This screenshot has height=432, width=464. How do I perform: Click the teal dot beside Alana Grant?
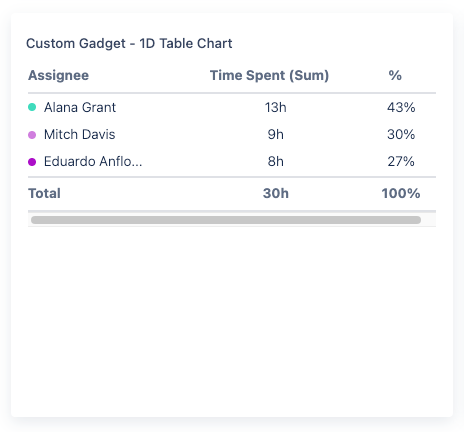tap(32, 107)
